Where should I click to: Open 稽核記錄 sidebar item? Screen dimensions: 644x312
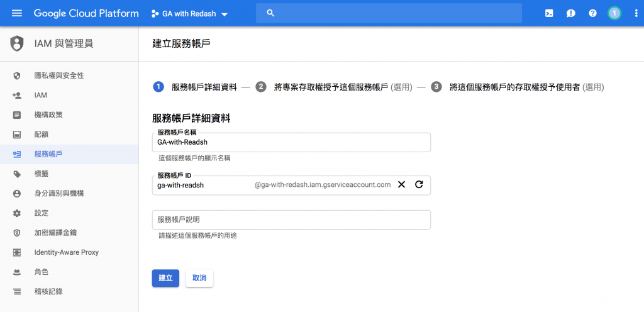(69, 292)
